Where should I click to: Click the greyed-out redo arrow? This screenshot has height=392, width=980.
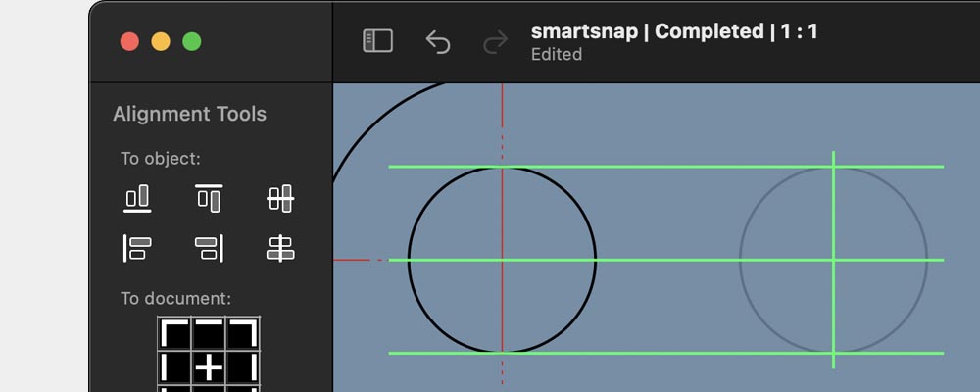496,42
